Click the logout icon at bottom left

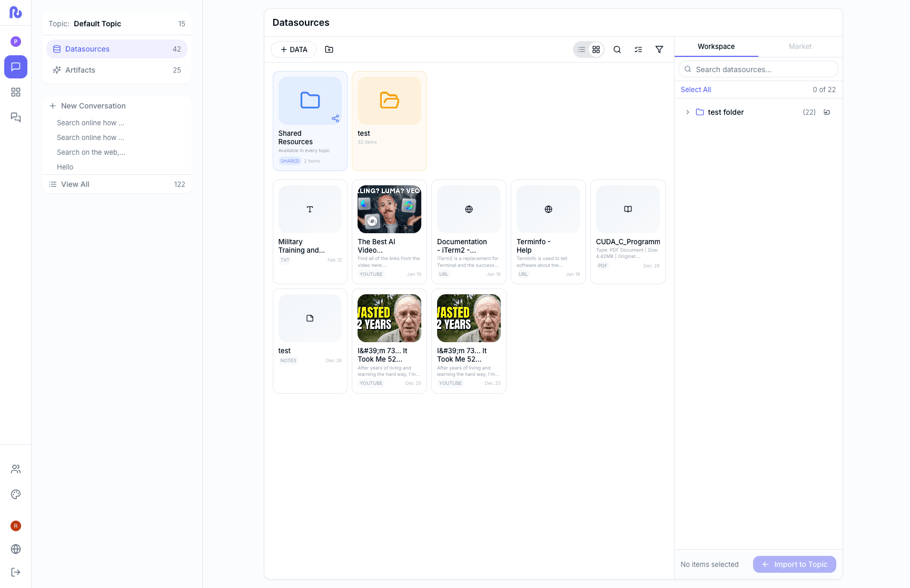click(16, 572)
